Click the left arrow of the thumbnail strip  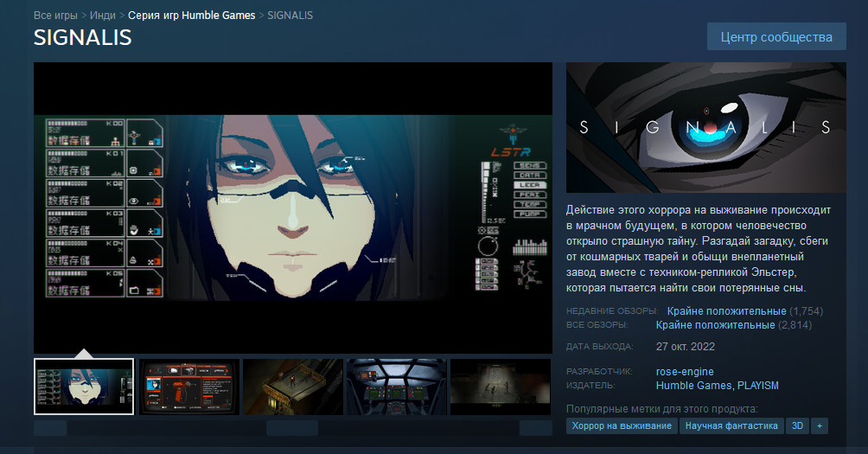point(50,428)
